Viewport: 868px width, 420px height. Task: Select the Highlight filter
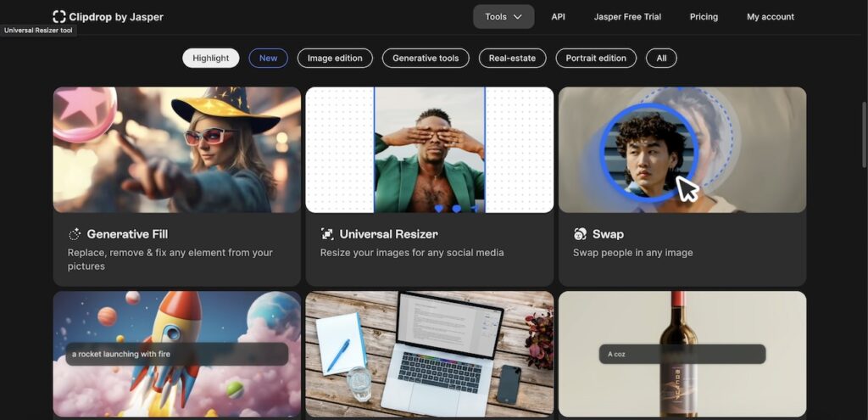click(x=210, y=58)
